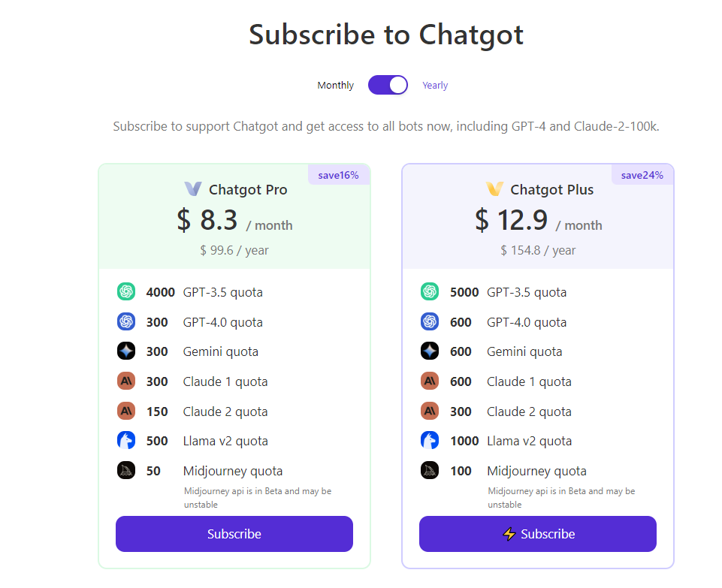Click the Chatgot Pro logo icon
722x588 pixels.
193,189
